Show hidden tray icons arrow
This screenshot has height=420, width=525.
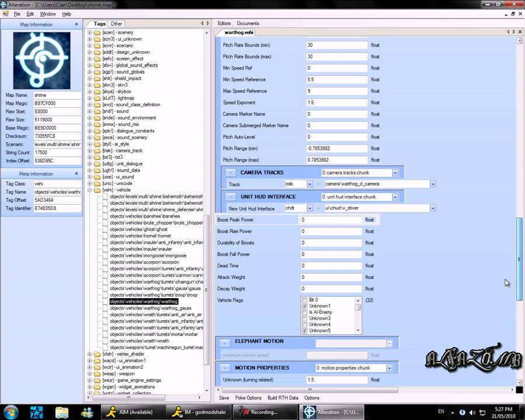[452, 412]
